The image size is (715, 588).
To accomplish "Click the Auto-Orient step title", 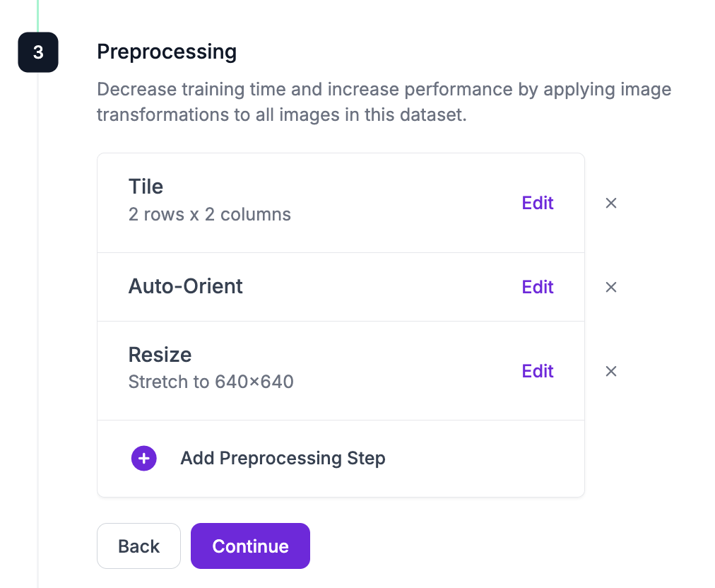I will (186, 286).
